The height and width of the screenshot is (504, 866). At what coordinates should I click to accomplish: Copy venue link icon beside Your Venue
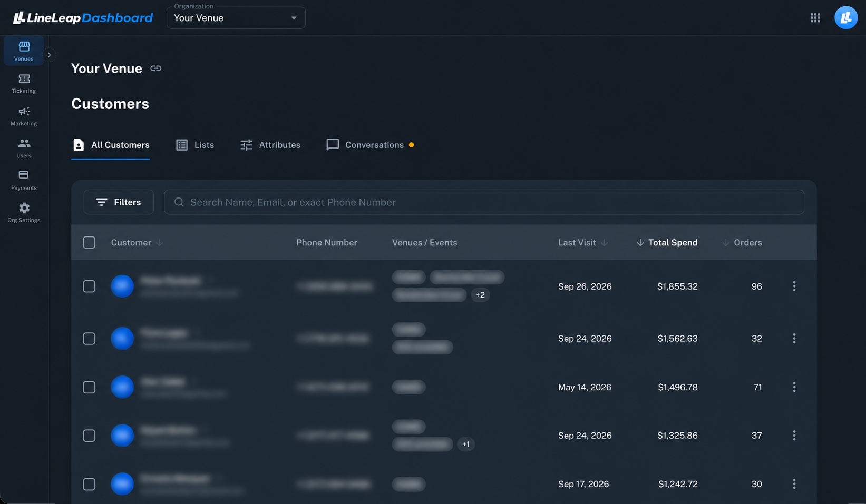pyautogui.click(x=155, y=68)
